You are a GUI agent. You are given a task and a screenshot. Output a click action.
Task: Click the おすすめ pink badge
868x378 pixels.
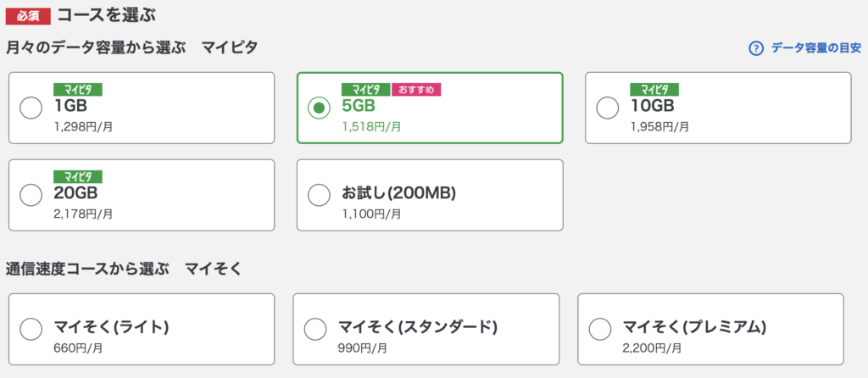(415, 90)
